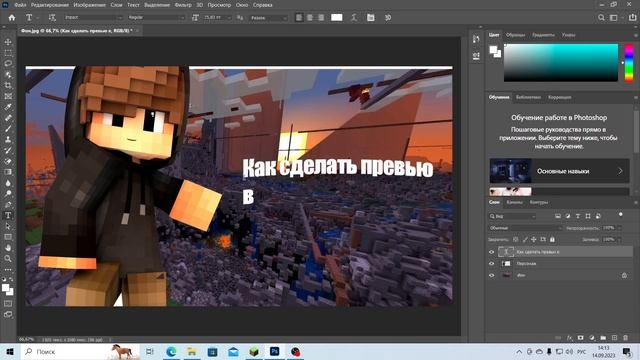This screenshot has height=360, width=640.
Task: Select the 'Как сделать превью в' layer thumbnail
Action: [506, 252]
